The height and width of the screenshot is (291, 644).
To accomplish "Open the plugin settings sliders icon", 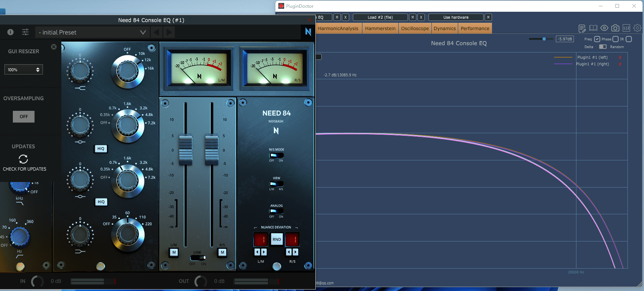I will point(25,32).
